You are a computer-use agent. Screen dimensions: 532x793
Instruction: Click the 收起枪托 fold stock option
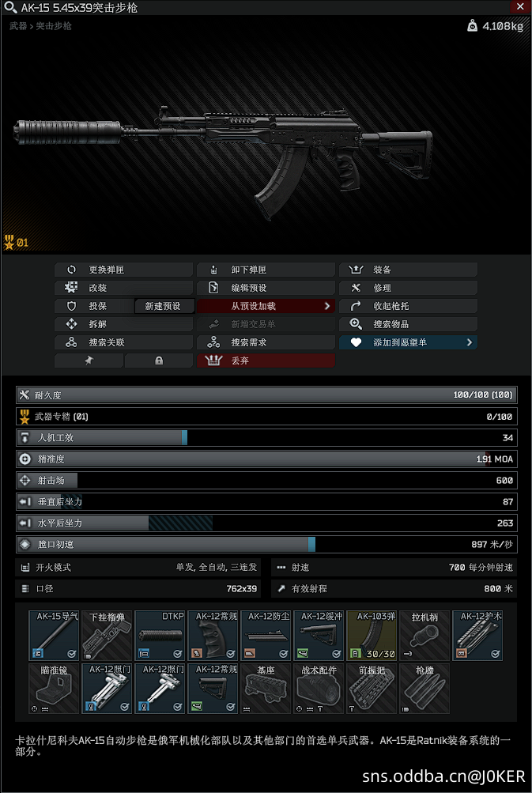(408, 306)
